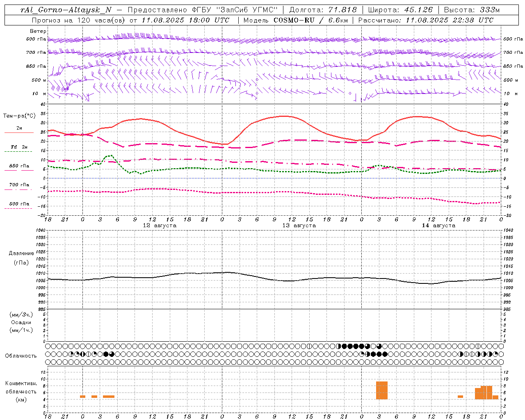Click the Осадки precipitation label
Image resolution: width=525 pixels, height=420 pixels.
tap(21, 322)
